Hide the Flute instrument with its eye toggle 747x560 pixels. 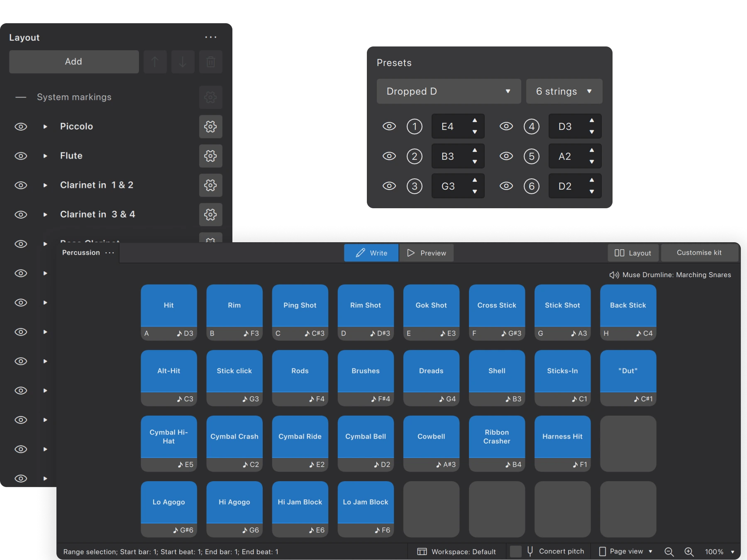click(x=21, y=156)
